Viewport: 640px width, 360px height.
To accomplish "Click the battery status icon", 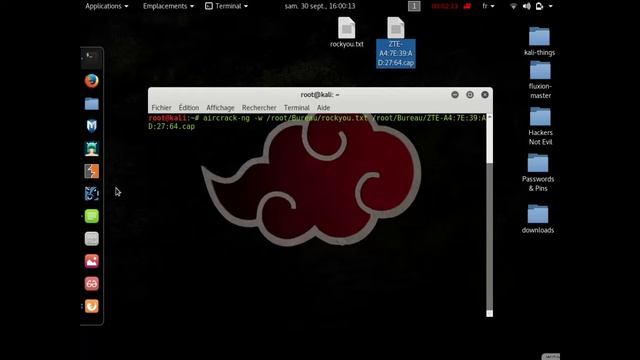I will 539,6.
